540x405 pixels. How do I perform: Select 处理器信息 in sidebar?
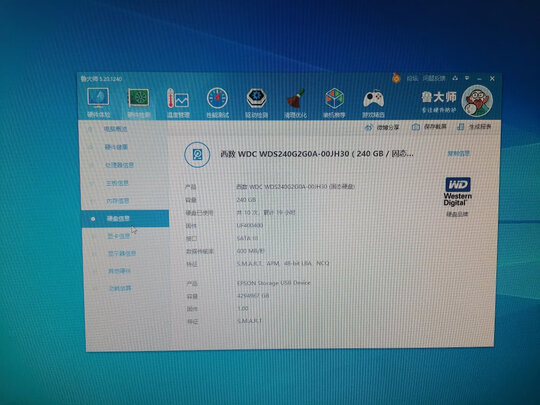tap(119, 165)
